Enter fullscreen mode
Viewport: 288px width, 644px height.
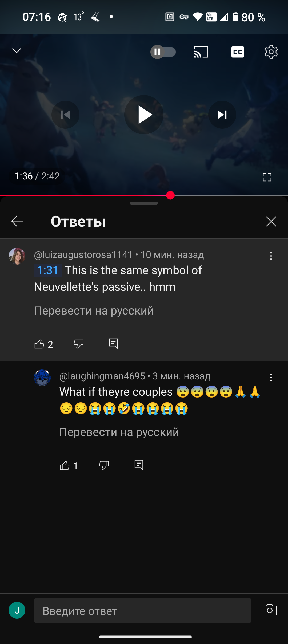267,177
